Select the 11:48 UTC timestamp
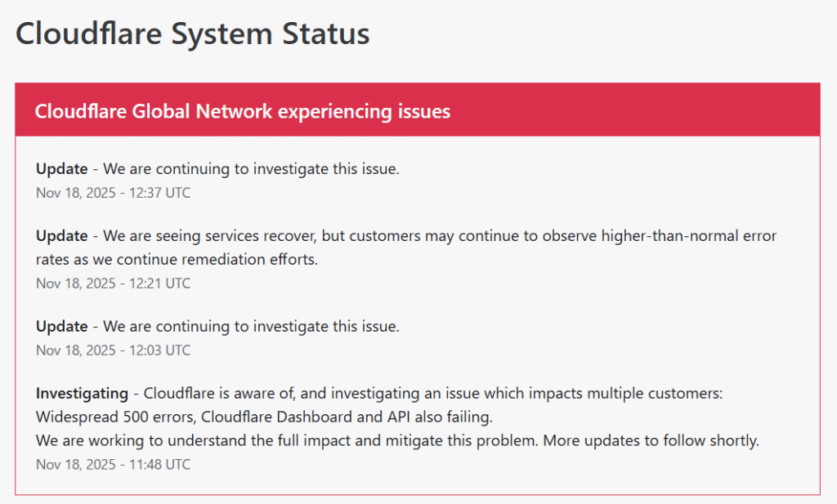Viewport: 837px width, 504px height. [113, 464]
